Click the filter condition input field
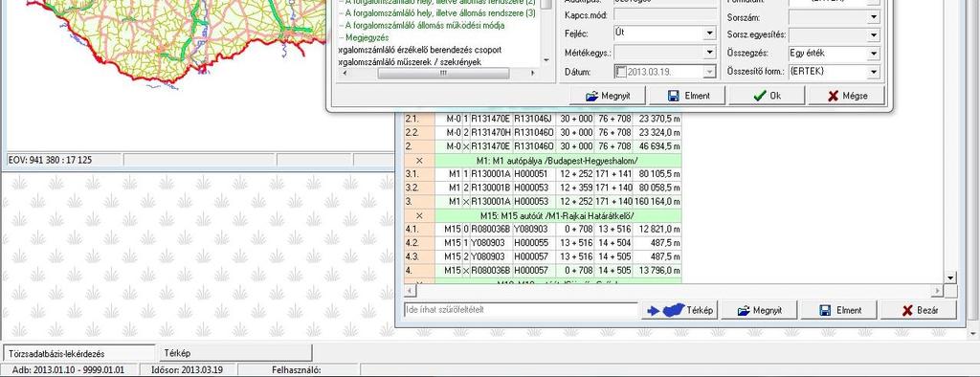The image size is (980, 377). coord(522,309)
